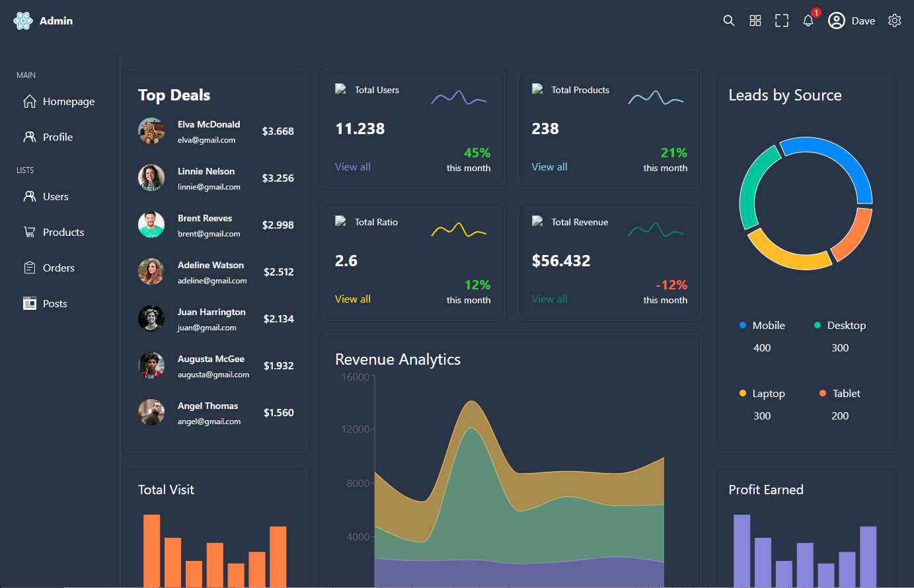Viewport: 914px width, 588px height.
Task: Click the Total Revenue card icon
Action: click(537, 221)
